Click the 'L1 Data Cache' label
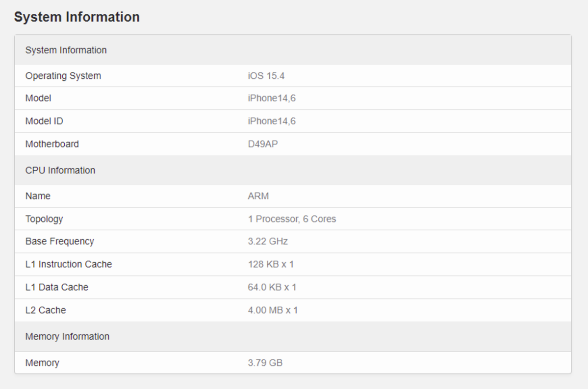The image size is (588, 389). pos(57,287)
